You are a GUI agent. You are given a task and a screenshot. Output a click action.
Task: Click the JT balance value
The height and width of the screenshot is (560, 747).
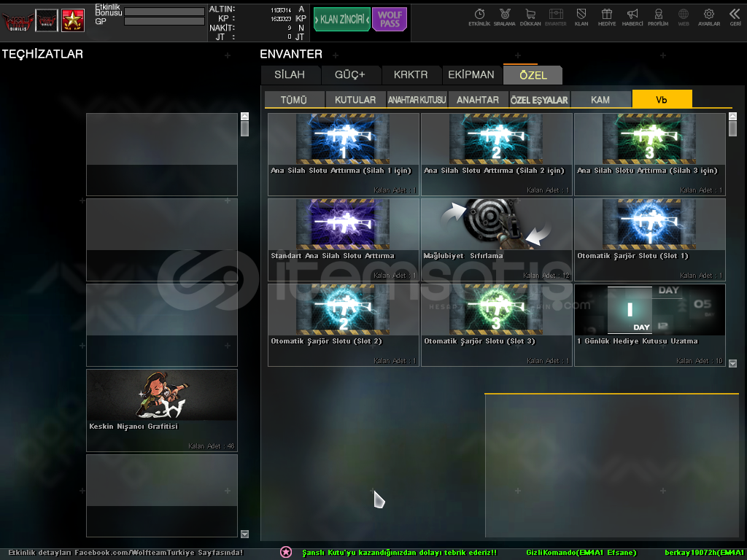tap(289, 37)
